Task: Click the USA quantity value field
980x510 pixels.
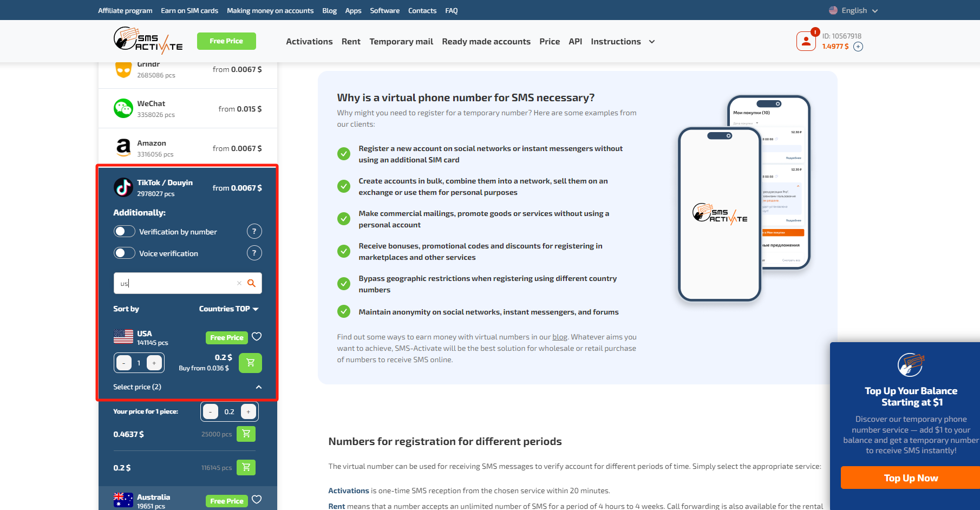Action: pyautogui.click(x=139, y=363)
